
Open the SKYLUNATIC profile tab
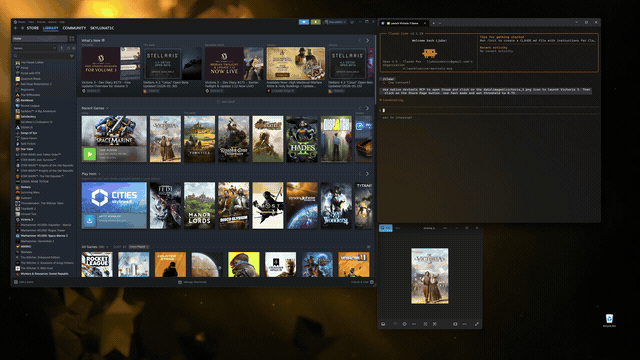tap(102, 28)
